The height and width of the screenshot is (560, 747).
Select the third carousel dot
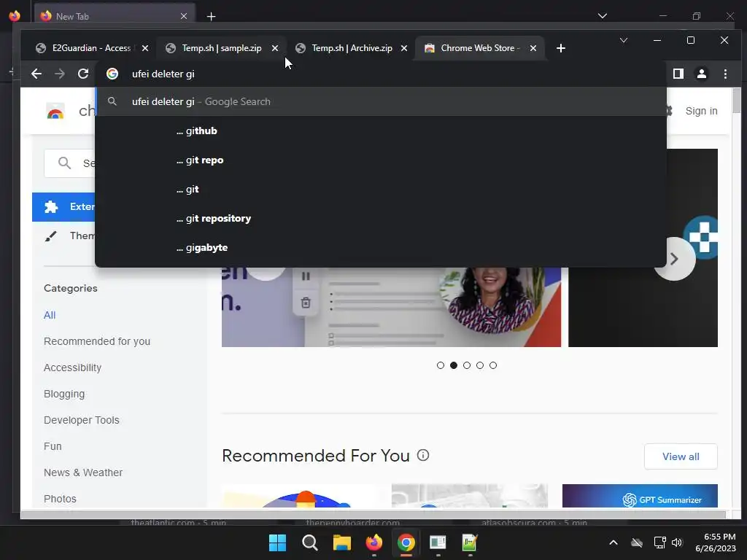click(x=467, y=365)
